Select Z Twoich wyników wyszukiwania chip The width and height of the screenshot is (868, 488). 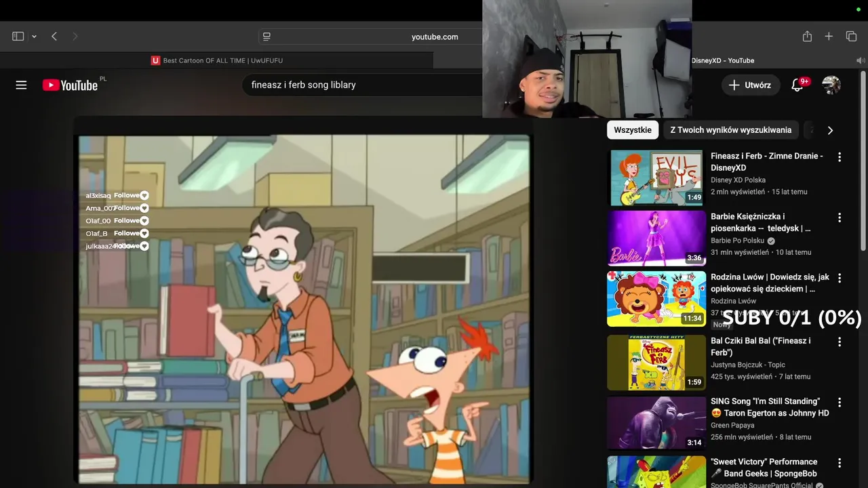click(731, 130)
